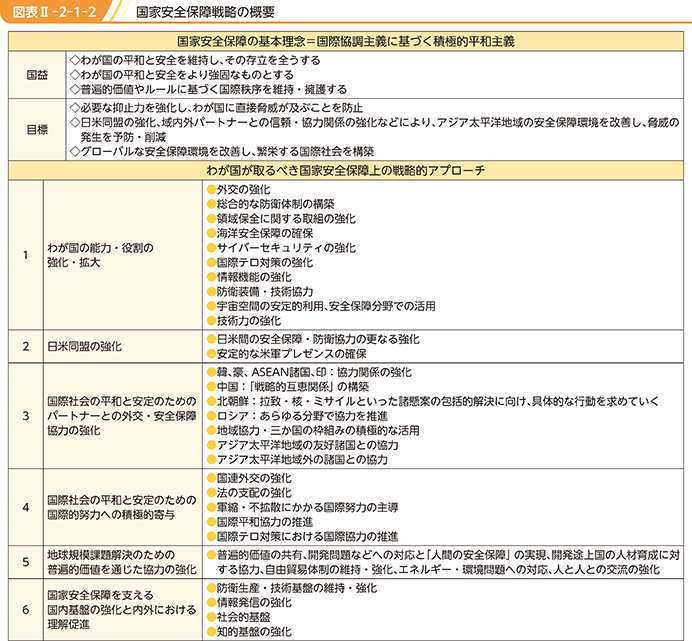Click 国際テロ対策の強化 in row 1

260,262
